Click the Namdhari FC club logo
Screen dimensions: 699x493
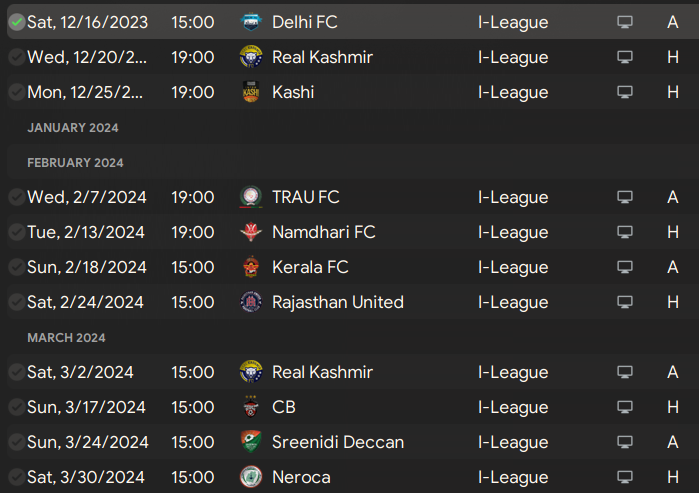click(251, 232)
